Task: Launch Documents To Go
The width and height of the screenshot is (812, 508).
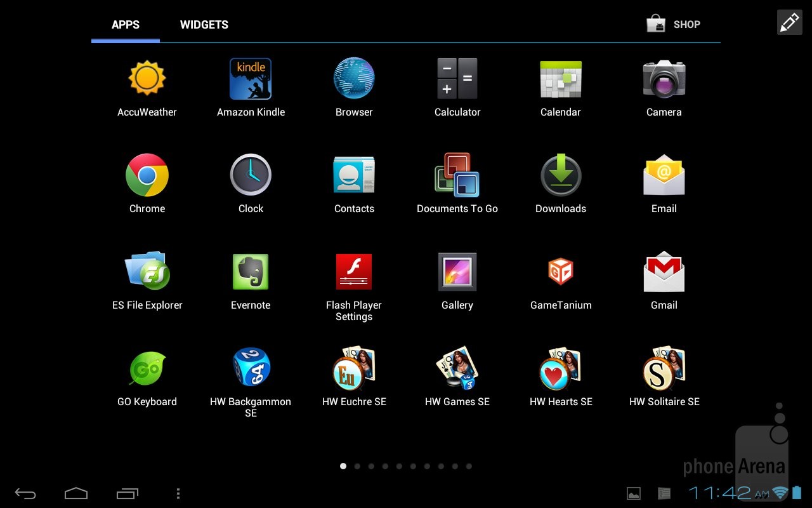Action: click(x=457, y=175)
